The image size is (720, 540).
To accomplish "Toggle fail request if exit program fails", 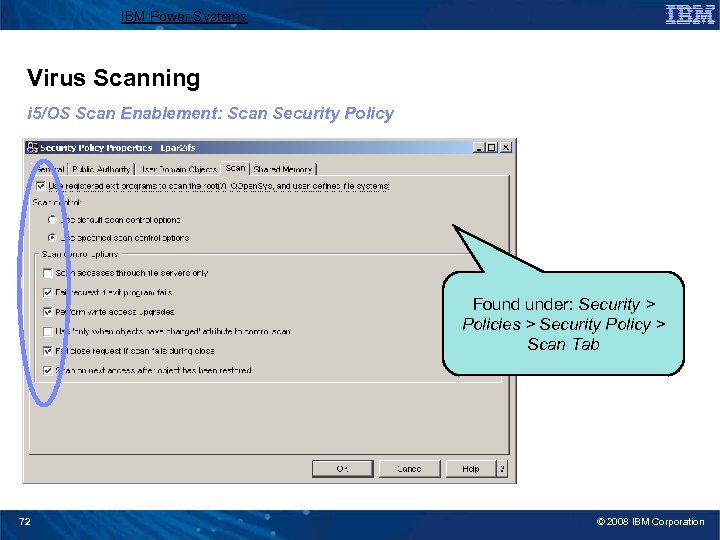I will [47, 292].
